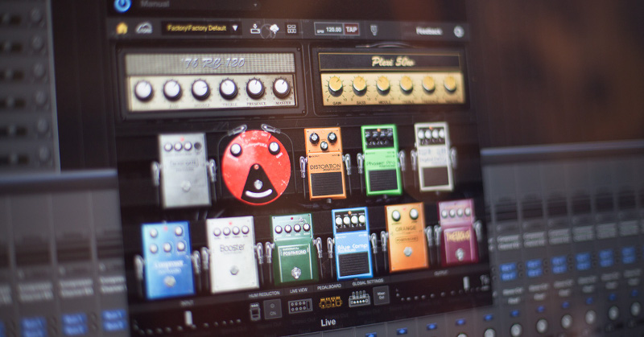
Task: Select the Plexi 50w amp head
Action: pos(390,79)
